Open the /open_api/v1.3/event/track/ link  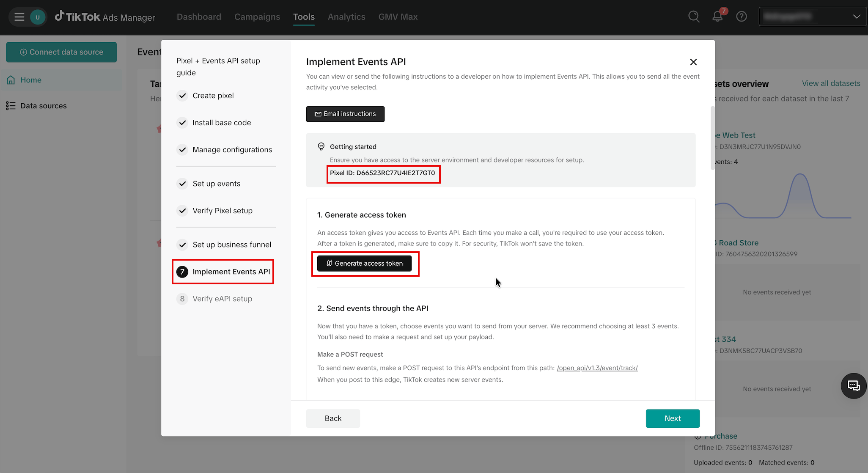(x=597, y=368)
